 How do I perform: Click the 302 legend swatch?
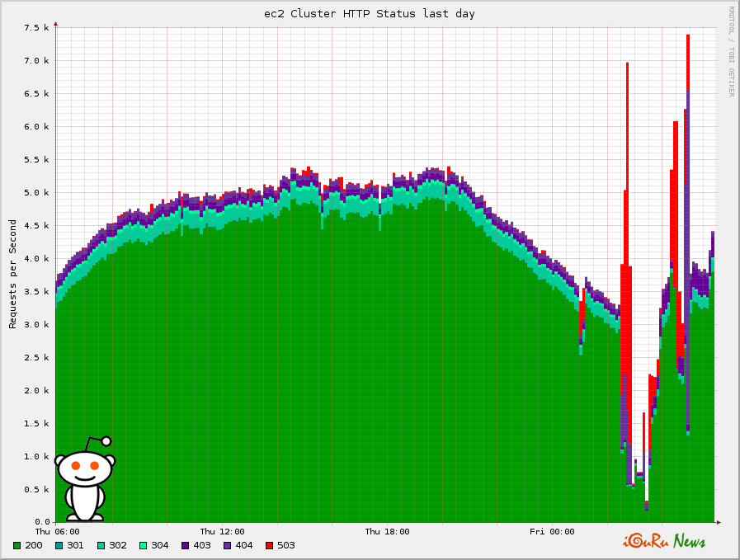[101, 545]
